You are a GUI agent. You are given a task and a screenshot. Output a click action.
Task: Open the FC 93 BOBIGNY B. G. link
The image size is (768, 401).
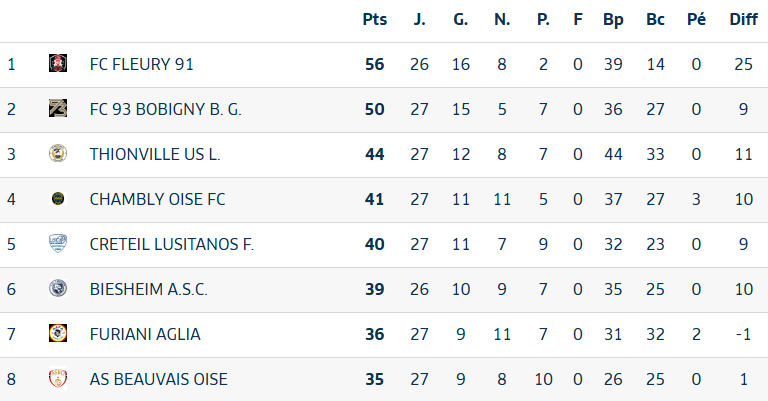[x=165, y=109]
